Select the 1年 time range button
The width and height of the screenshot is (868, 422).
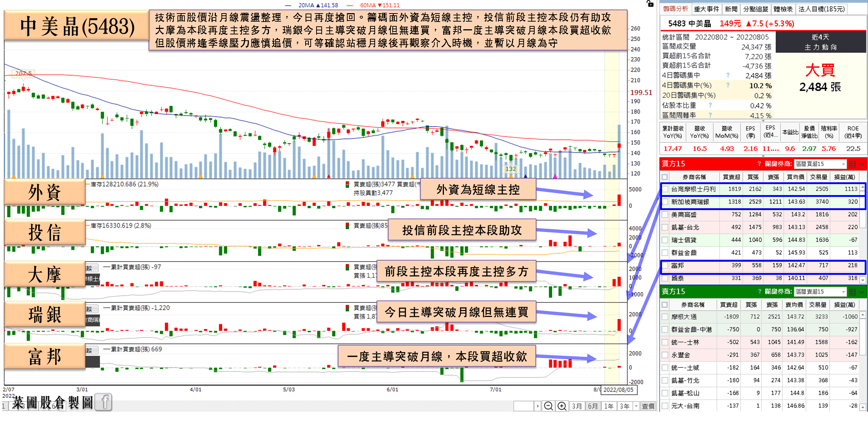609,406
